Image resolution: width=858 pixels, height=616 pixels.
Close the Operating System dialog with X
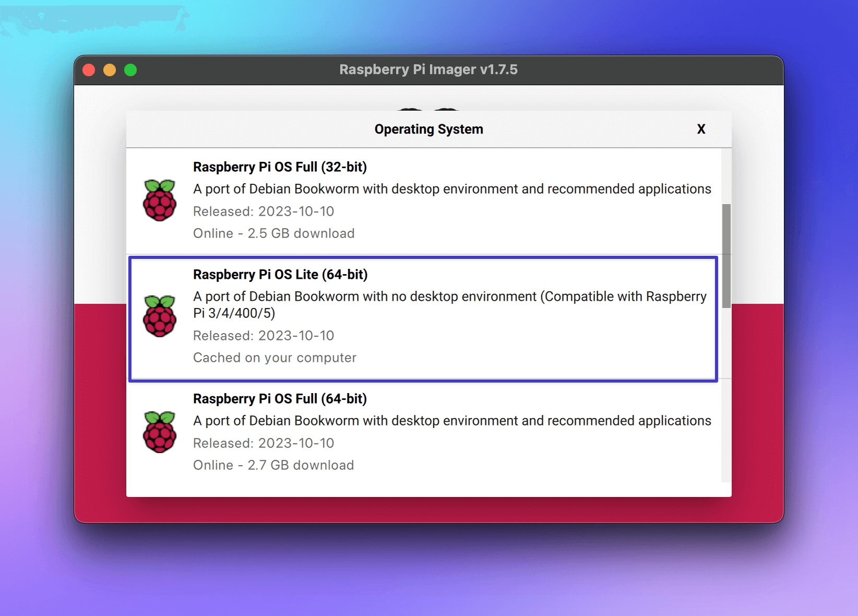(x=701, y=129)
